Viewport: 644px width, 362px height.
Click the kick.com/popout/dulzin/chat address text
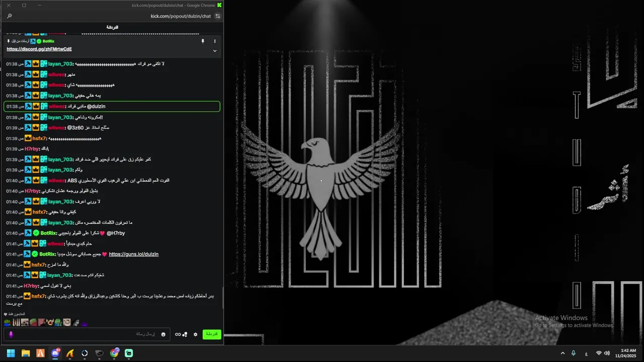181,16
